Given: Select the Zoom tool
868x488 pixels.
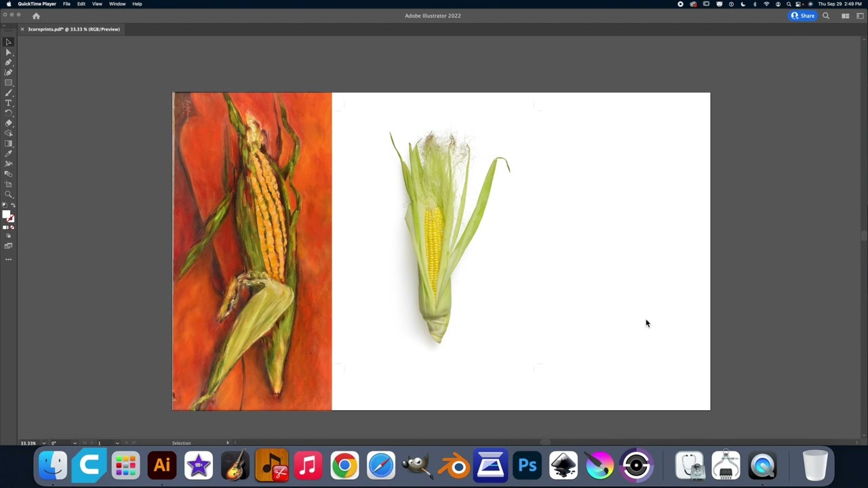Looking at the screenshot, I should coord(9,195).
